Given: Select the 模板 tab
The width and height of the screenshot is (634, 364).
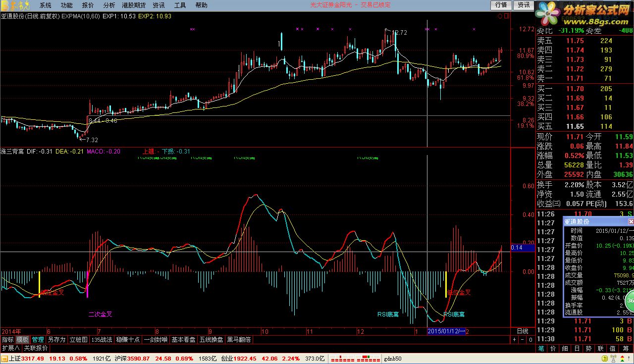Looking at the screenshot, I should point(22,340).
